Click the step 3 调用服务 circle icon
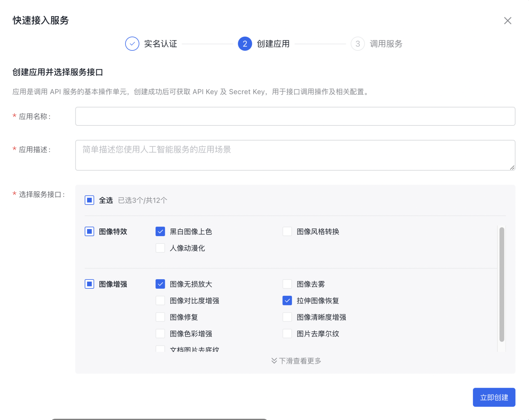The height and width of the screenshot is (420, 529). coord(358,44)
